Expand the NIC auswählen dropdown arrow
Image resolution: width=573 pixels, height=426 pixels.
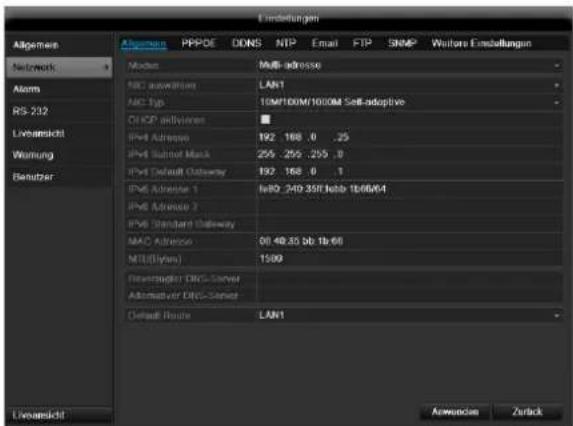coord(557,85)
